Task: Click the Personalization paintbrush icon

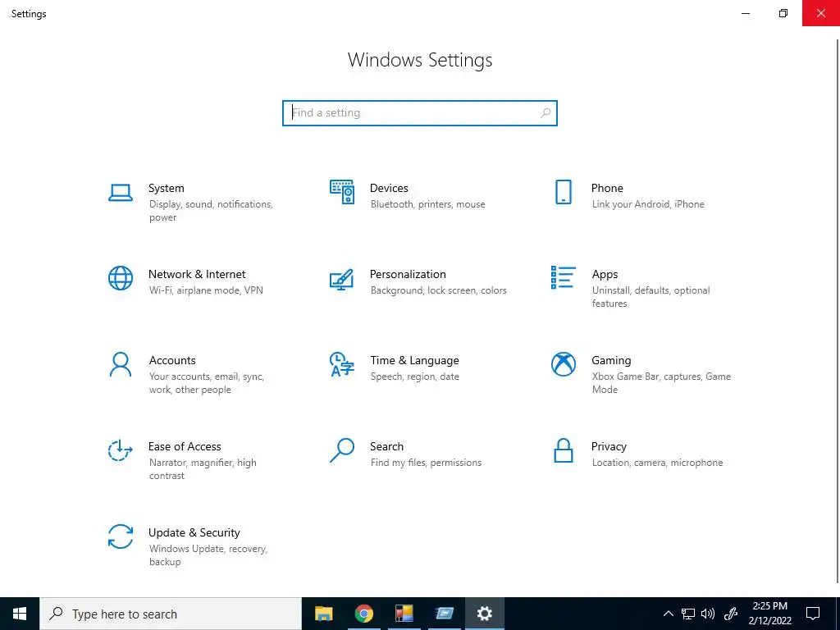Action: (x=342, y=279)
